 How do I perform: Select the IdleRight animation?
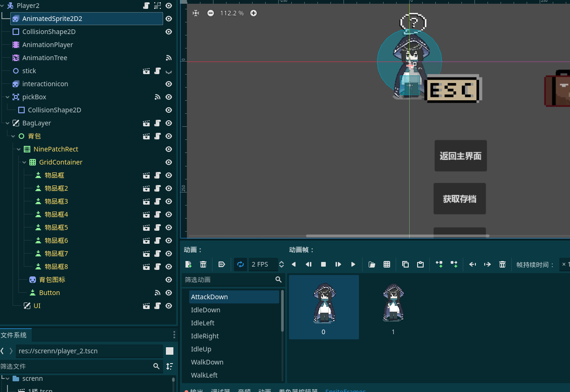(205, 336)
